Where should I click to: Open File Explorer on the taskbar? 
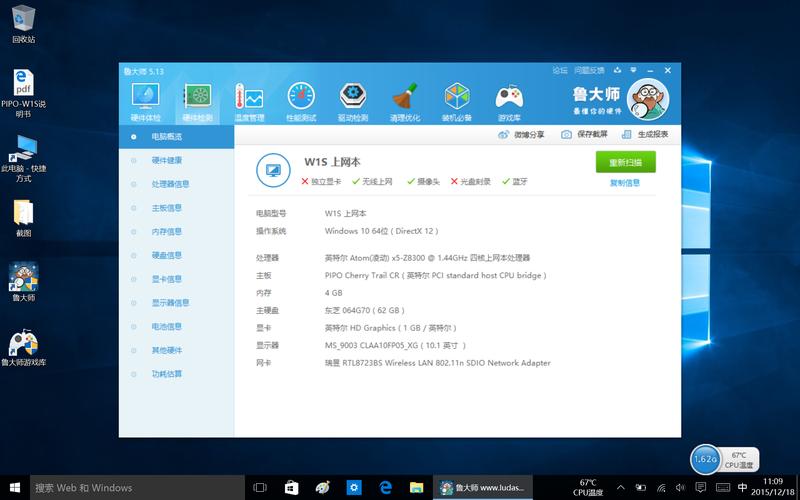click(x=417, y=488)
